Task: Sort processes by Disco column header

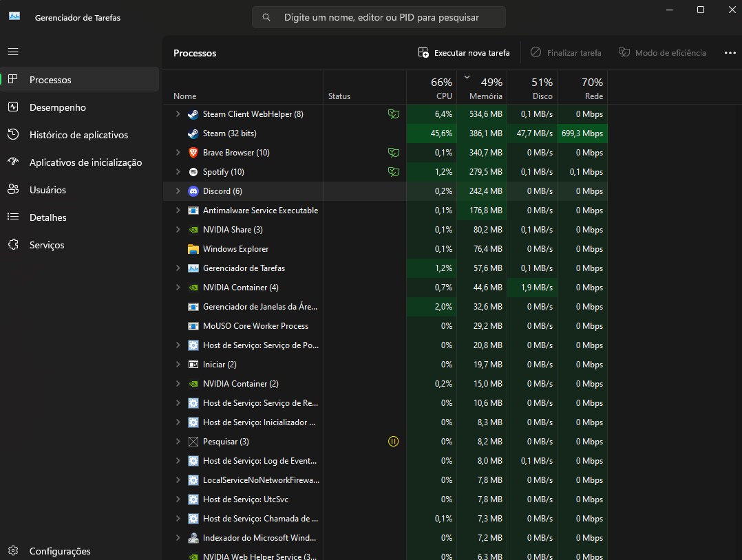Action: pyautogui.click(x=532, y=87)
